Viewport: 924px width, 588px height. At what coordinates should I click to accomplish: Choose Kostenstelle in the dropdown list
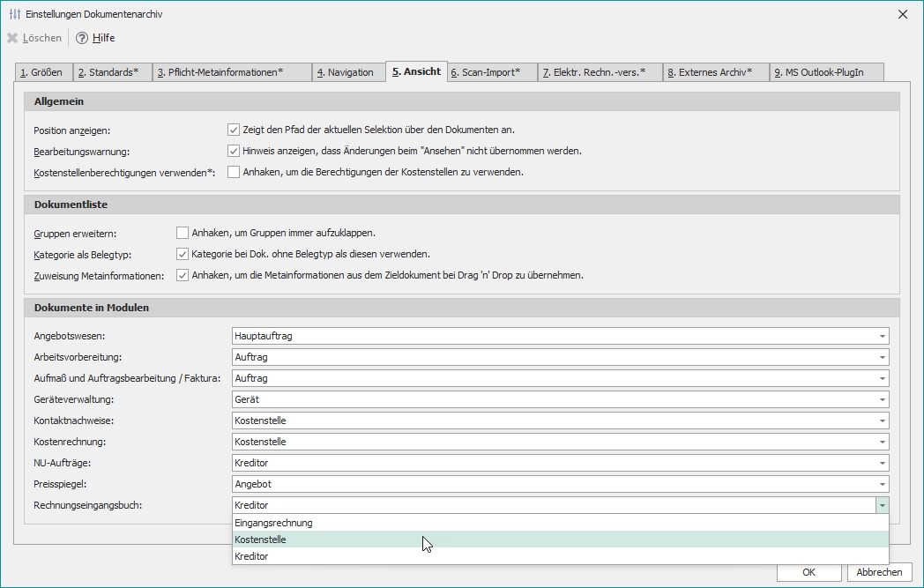(260, 540)
